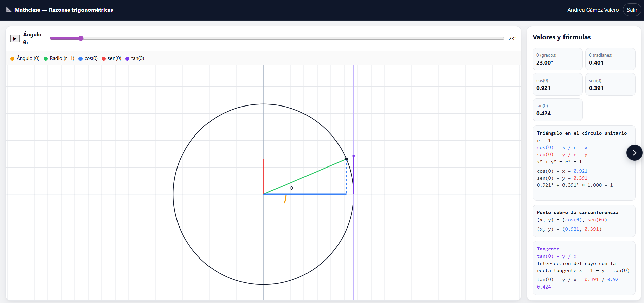Toggle the Radio (r=1) legend item
The image size is (644, 303).
pyautogui.click(x=59, y=58)
